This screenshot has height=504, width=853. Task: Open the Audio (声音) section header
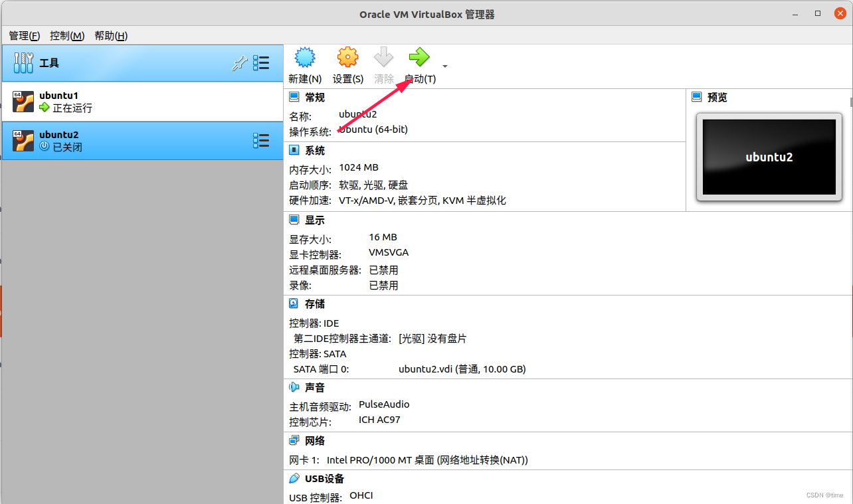point(315,388)
